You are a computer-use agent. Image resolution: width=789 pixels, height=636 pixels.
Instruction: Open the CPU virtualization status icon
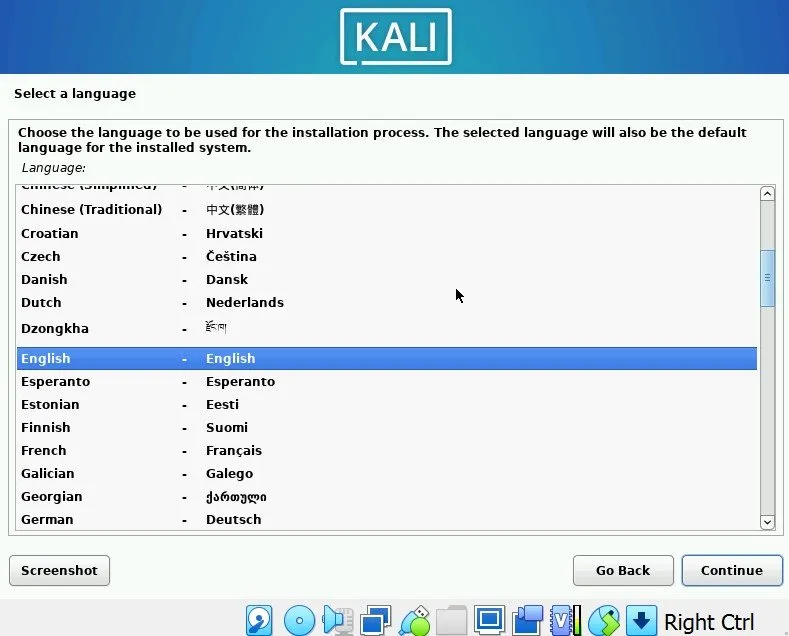pyautogui.click(x=566, y=620)
